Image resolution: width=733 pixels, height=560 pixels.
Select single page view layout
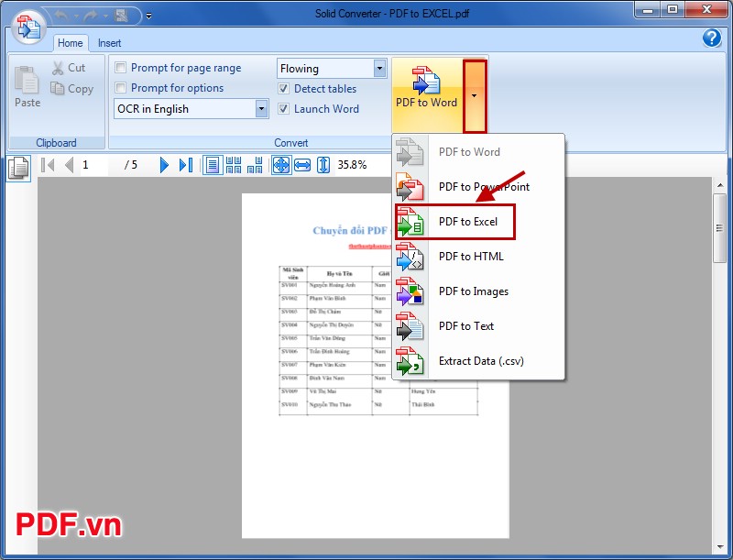click(213, 165)
